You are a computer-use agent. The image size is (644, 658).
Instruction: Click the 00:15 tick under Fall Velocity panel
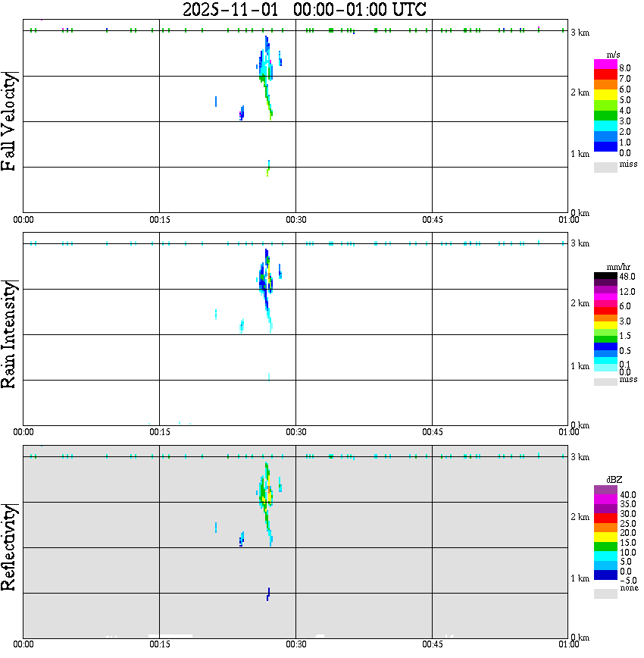159,220
